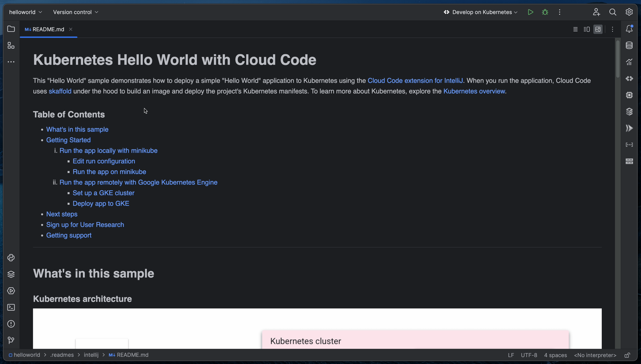The width and height of the screenshot is (641, 364).
Task: Open the Python Console tool window
Action: pos(11,258)
